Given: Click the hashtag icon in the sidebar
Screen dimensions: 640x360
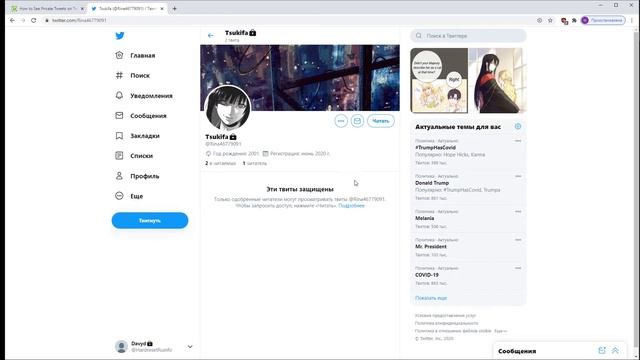Looking at the screenshot, I should pyautogui.click(x=119, y=75).
